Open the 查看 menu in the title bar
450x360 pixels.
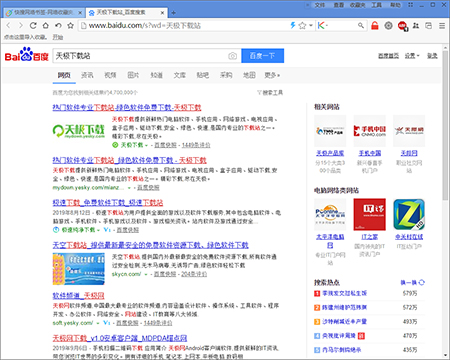click(339, 5)
